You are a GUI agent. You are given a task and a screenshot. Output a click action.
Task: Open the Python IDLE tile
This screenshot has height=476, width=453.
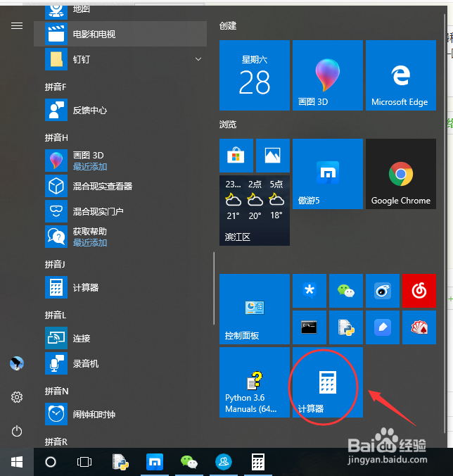(x=346, y=327)
